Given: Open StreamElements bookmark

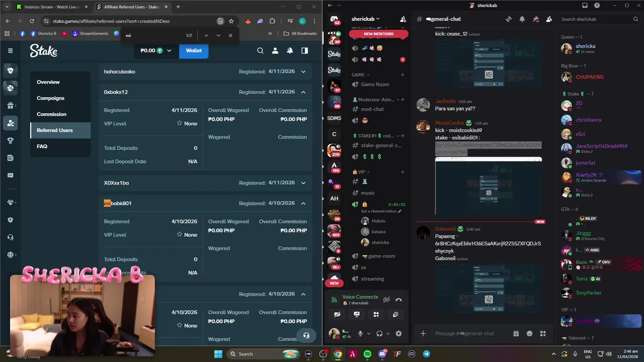Looking at the screenshot, I should point(90,34).
